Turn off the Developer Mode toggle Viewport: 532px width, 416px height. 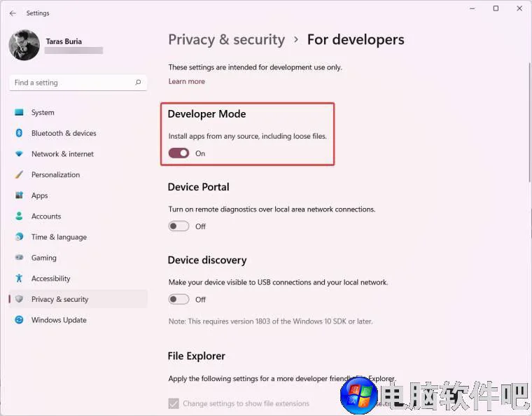(178, 153)
